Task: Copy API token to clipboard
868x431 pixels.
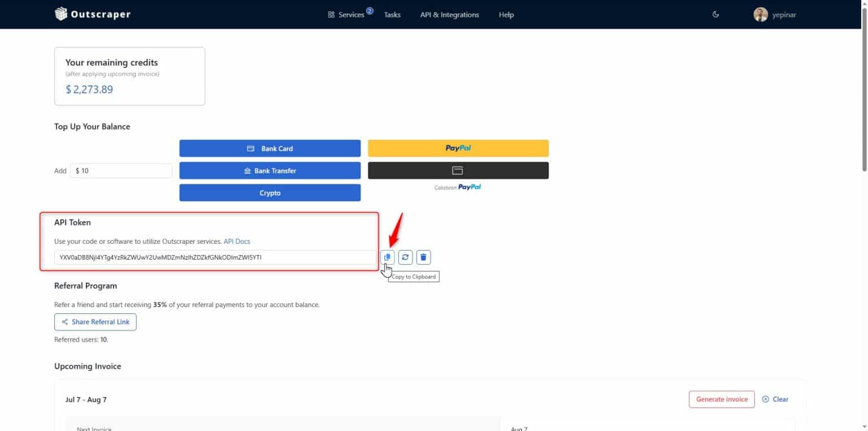Action: pos(387,257)
